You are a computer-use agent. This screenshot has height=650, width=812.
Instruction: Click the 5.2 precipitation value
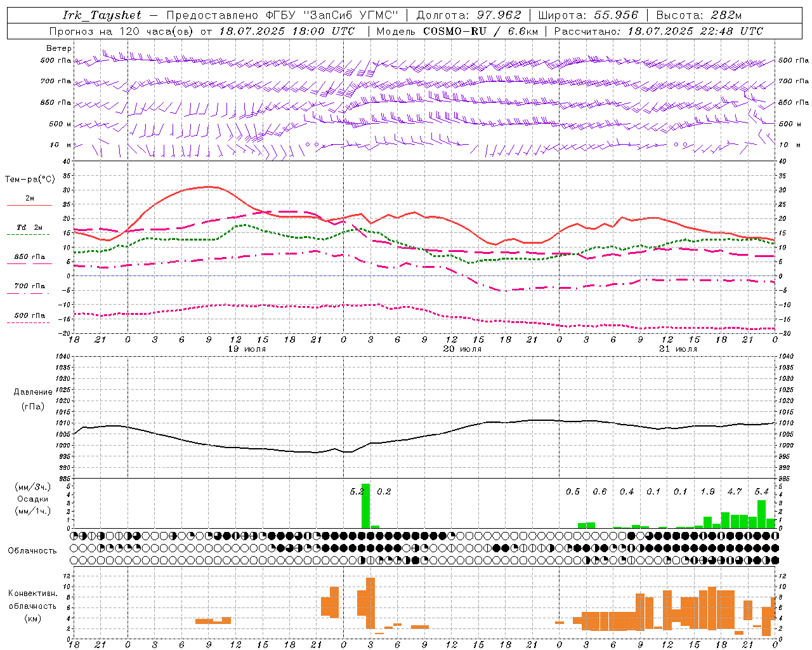(x=357, y=491)
